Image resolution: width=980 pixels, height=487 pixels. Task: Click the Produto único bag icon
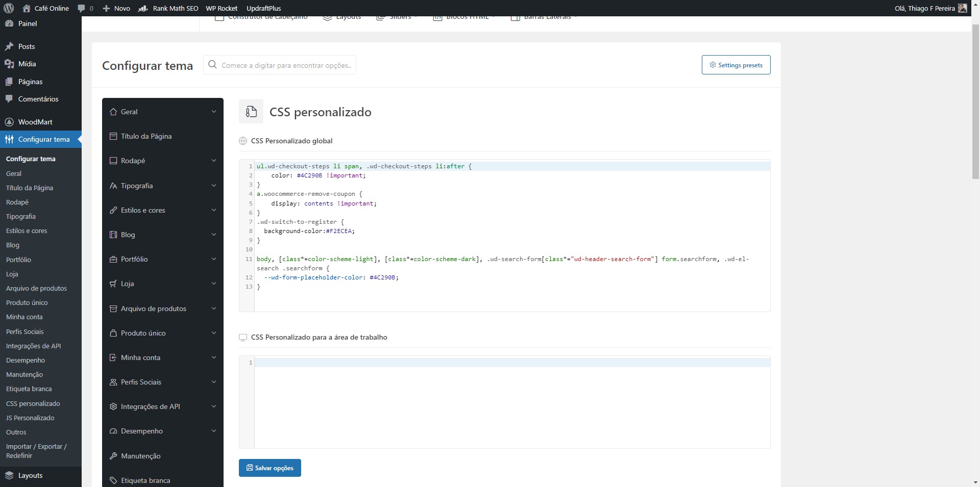click(113, 333)
